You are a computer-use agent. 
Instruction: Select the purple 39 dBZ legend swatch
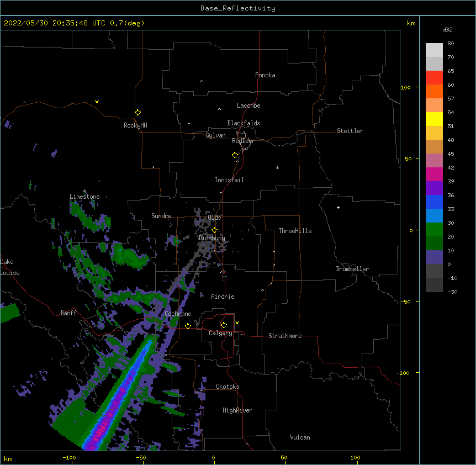[x=434, y=188]
